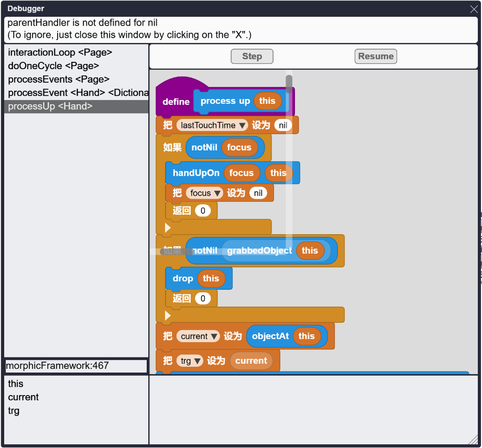Select processUp <Hand> stack frame

[76, 106]
